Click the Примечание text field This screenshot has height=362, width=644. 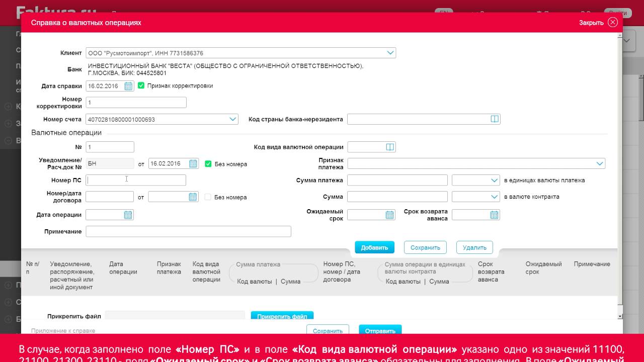pos(189,231)
